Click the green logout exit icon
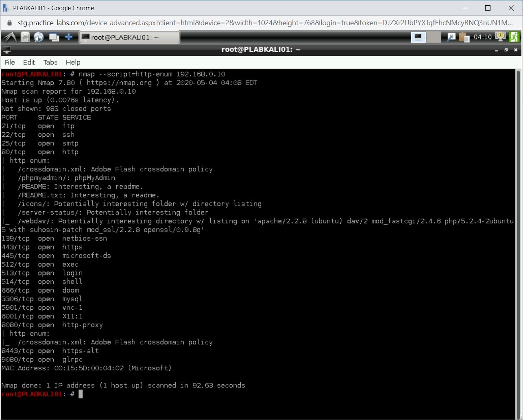This screenshot has width=523, height=420. [x=514, y=37]
